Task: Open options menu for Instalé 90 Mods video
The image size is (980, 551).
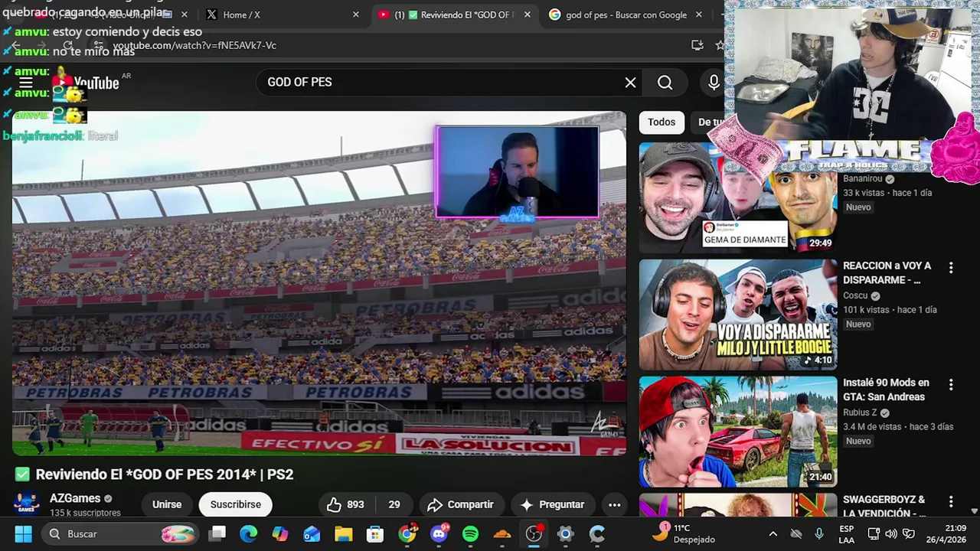Action: pos(951,385)
